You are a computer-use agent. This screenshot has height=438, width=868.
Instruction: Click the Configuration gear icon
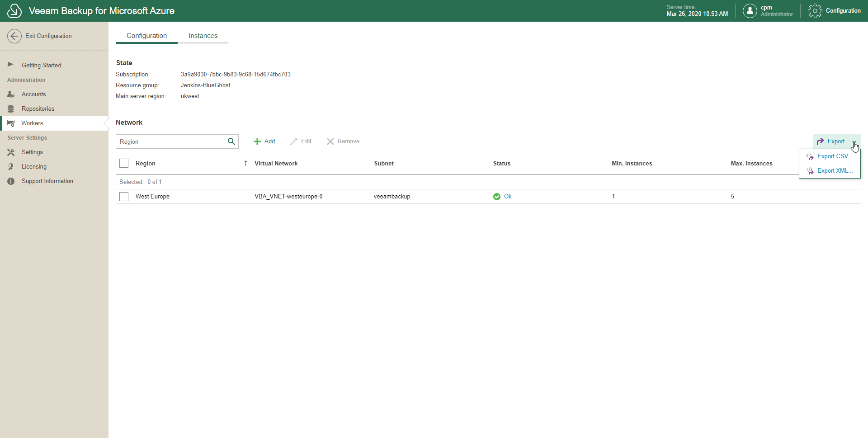[x=815, y=11]
